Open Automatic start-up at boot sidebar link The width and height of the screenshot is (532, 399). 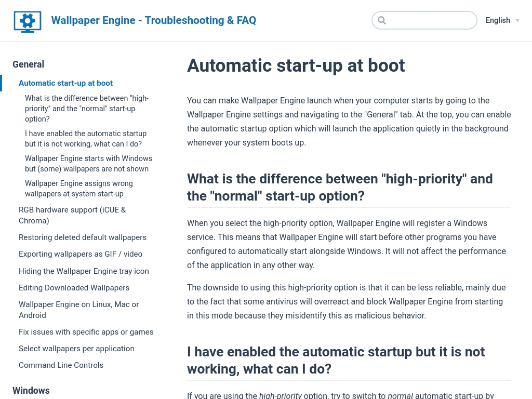65,83
